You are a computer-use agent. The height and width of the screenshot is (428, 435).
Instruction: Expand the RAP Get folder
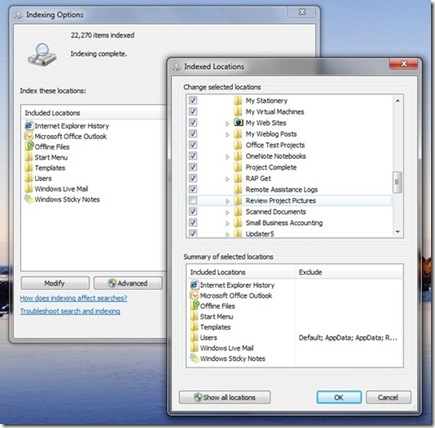(227, 179)
